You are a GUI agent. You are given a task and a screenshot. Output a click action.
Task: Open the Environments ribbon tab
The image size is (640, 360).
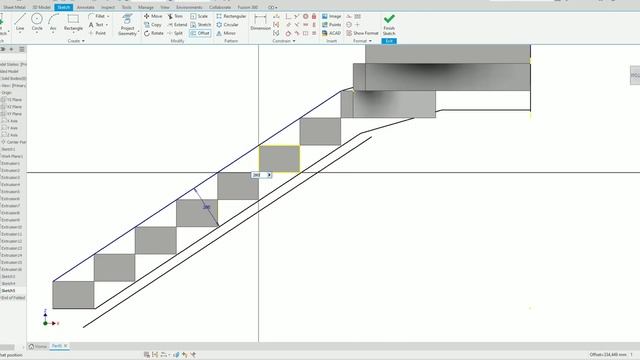click(189, 7)
